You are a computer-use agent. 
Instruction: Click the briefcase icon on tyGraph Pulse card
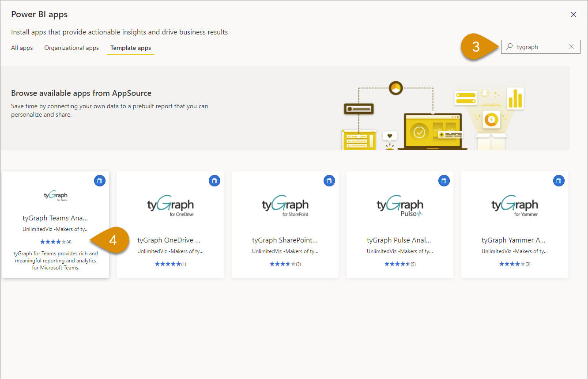[444, 180]
